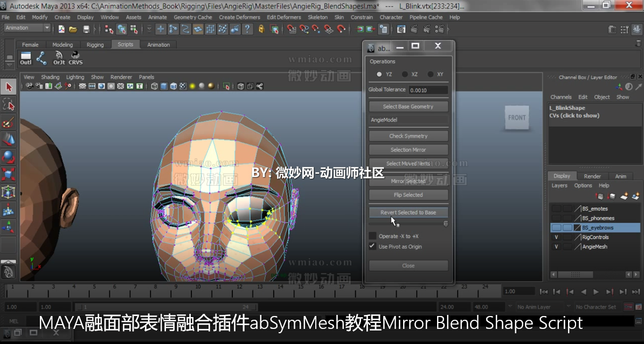Viewport: 644px width, 344px height.
Task: Click the time range slider bar
Action: coord(166,307)
